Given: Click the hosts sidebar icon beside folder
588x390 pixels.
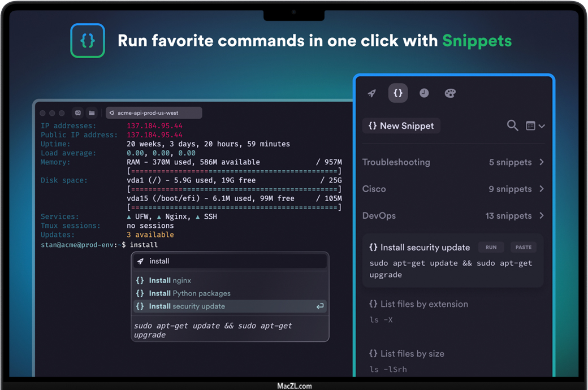Looking at the screenshot, I should [78, 113].
